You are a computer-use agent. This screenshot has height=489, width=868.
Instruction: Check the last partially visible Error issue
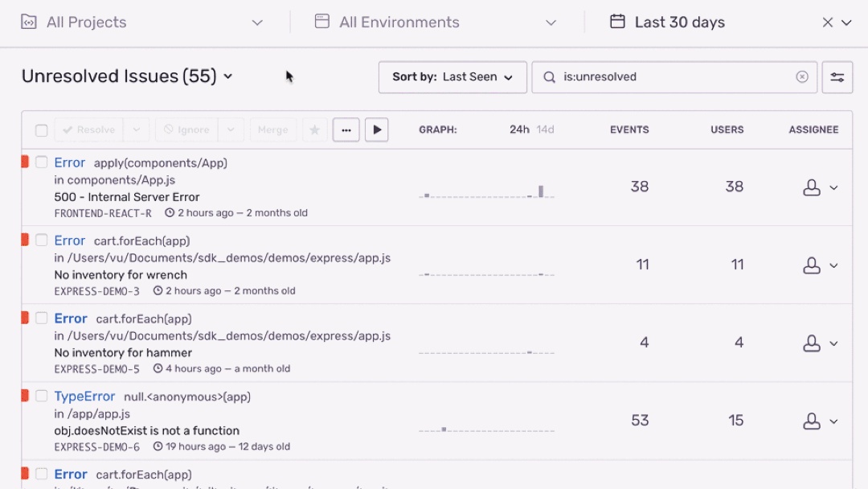coord(42,474)
